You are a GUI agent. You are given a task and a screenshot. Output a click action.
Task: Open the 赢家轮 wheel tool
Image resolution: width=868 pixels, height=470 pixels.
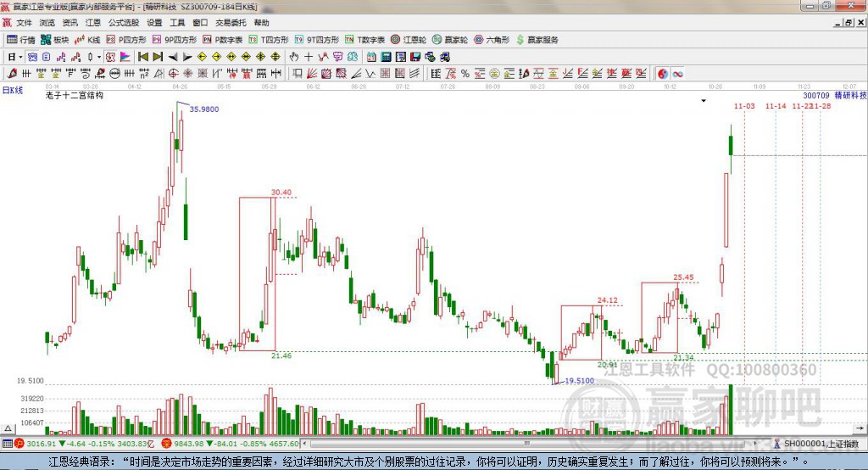[x=449, y=39]
